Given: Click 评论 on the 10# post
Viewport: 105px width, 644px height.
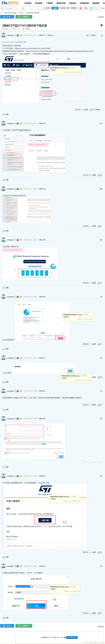Looking at the screenshot, I should point(86,613).
